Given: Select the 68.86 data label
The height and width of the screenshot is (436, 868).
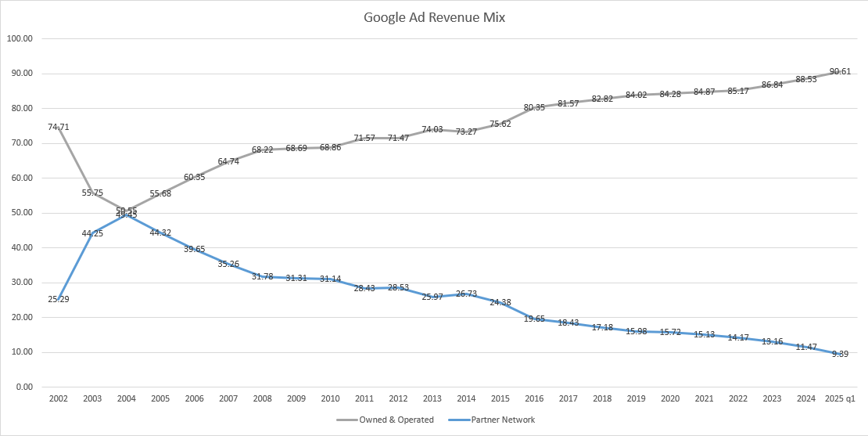Looking at the screenshot, I should coord(331,147).
